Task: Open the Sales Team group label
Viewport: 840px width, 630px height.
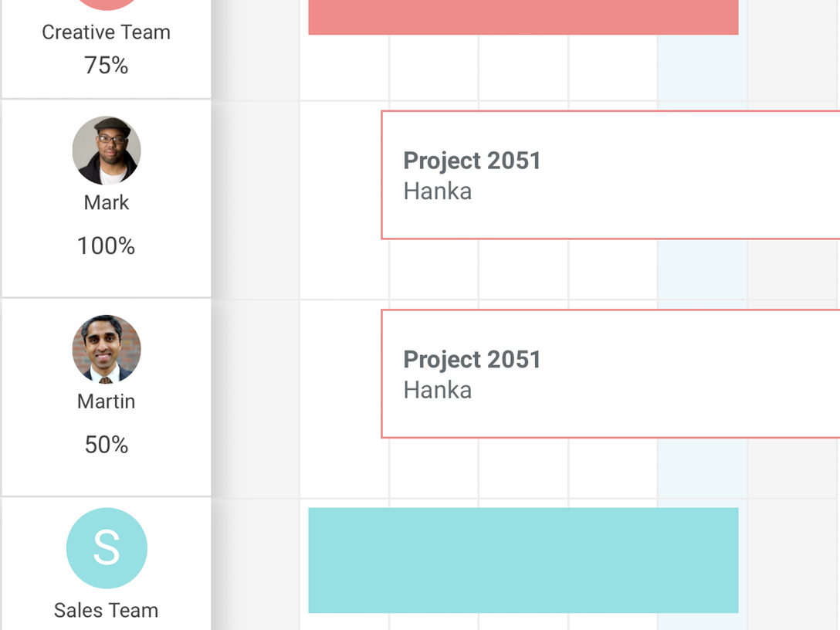Action: click(107, 610)
